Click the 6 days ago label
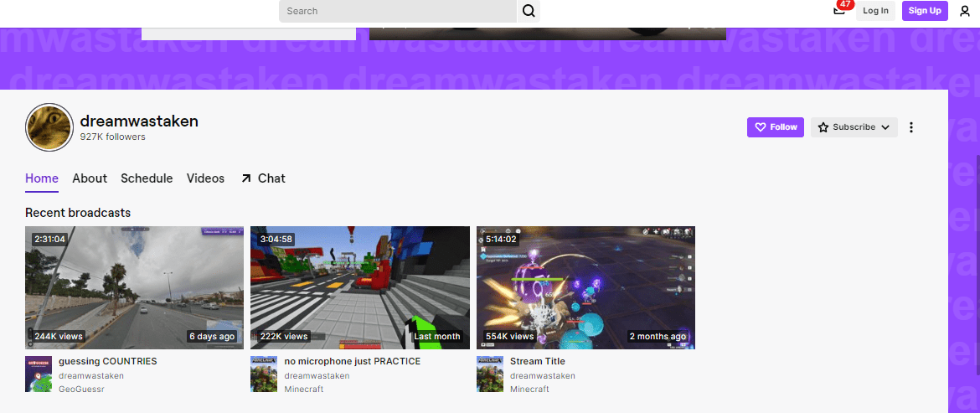Image resolution: width=980 pixels, height=413 pixels. [212, 336]
